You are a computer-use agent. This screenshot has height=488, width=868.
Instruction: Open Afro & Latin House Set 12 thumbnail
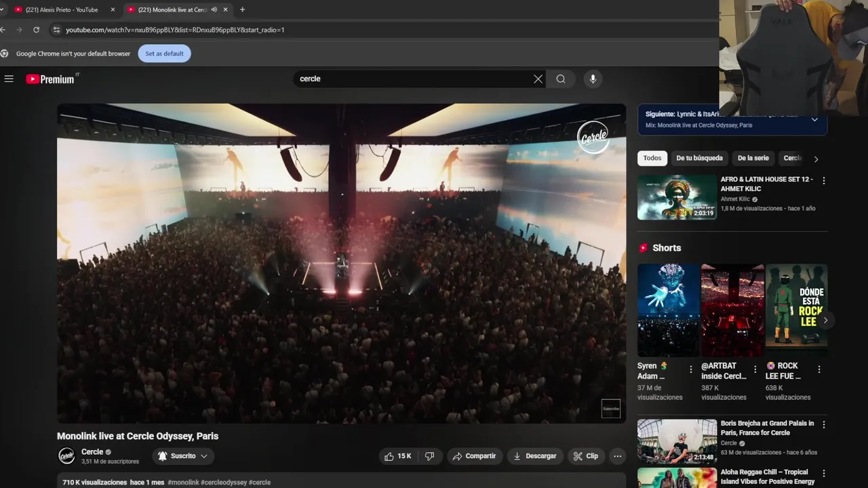pyautogui.click(x=677, y=197)
